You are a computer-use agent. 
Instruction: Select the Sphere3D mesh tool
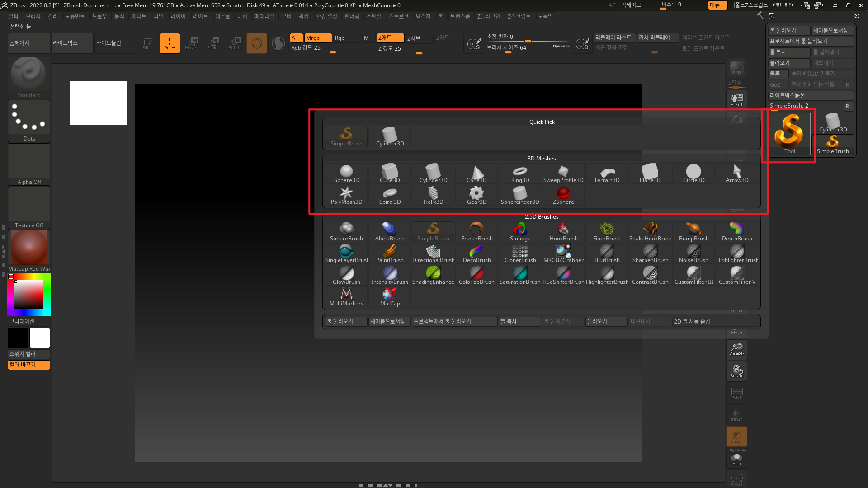[346, 174]
